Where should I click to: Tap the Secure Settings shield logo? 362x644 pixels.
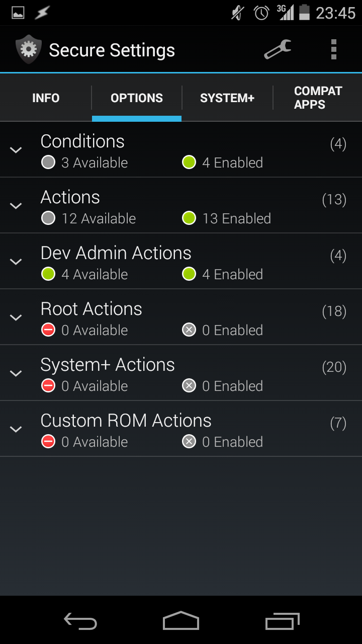28,49
